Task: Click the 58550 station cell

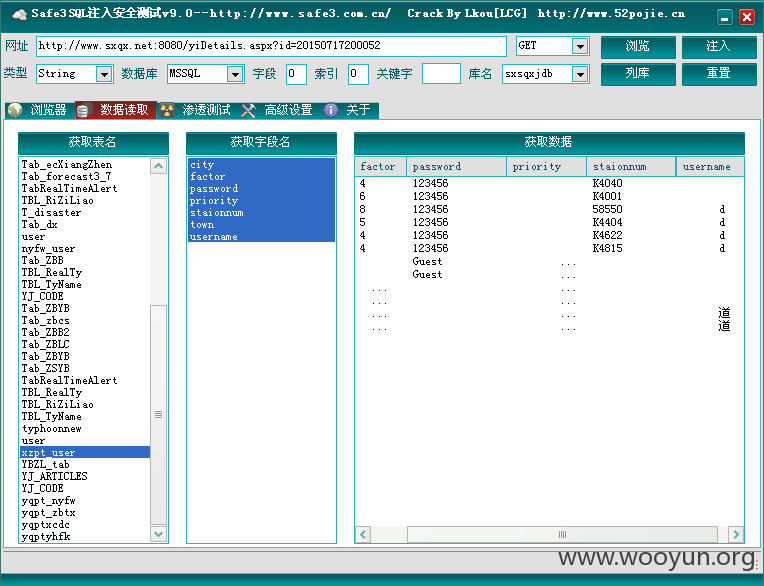Action: [607, 209]
